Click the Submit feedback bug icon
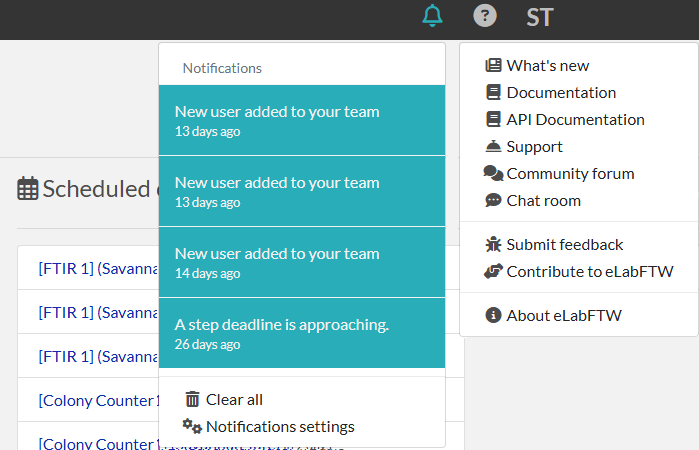Screen dimensions: 699x450 coord(493,245)
